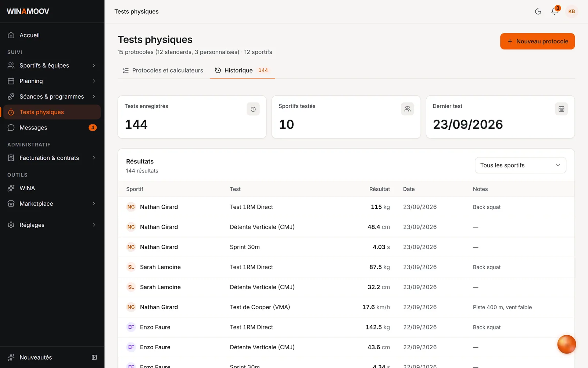Click the Test column header

(x=235, y=189)
